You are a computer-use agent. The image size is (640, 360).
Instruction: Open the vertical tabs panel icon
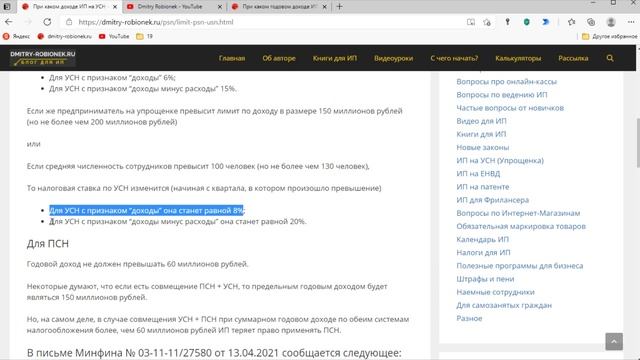(7, 7)
